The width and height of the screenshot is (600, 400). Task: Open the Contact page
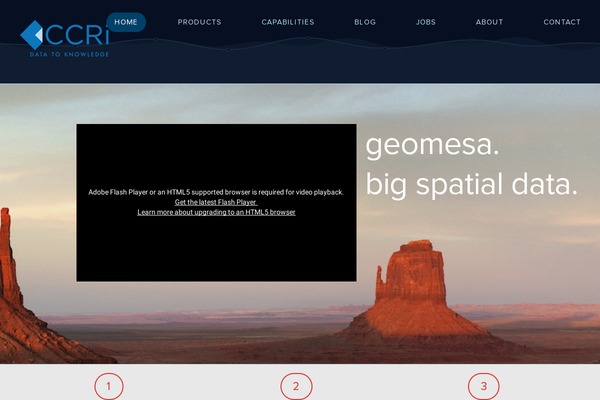tap(562, 22)
